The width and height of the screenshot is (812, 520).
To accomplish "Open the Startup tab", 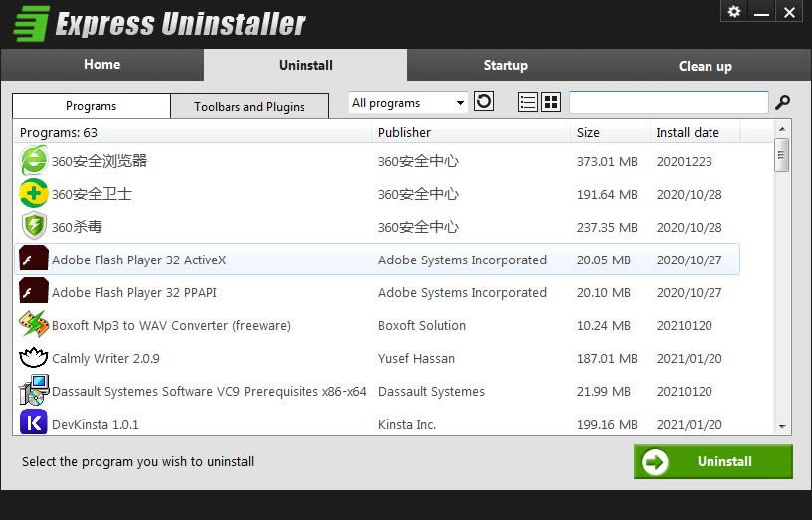I will coord(506,65).
